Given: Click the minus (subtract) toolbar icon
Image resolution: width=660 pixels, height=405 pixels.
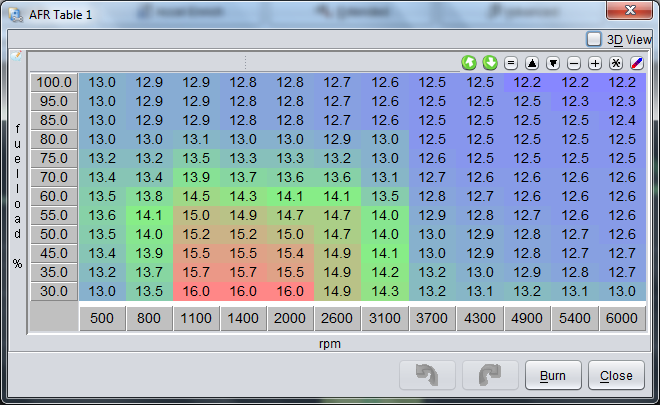Looking at the screenshot, I should point(574,63).
